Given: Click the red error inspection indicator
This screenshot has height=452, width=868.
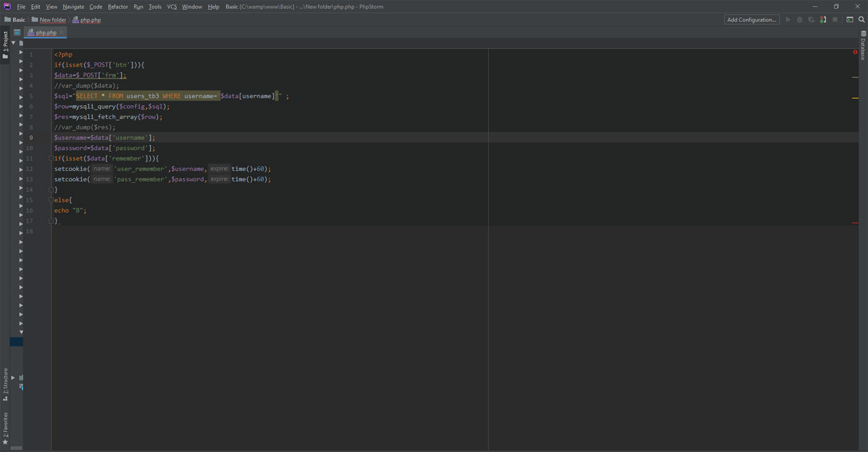Looking at the screenshot, I should pos(855,52).
